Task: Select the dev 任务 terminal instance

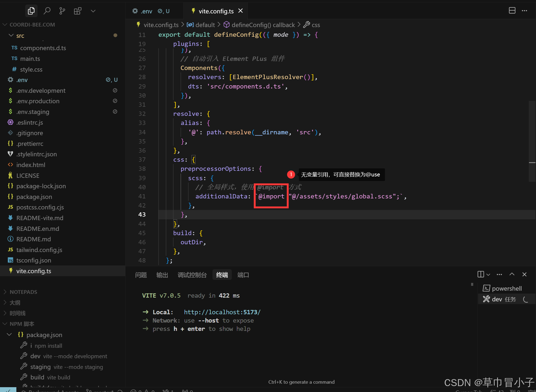Action: point(506,299)
